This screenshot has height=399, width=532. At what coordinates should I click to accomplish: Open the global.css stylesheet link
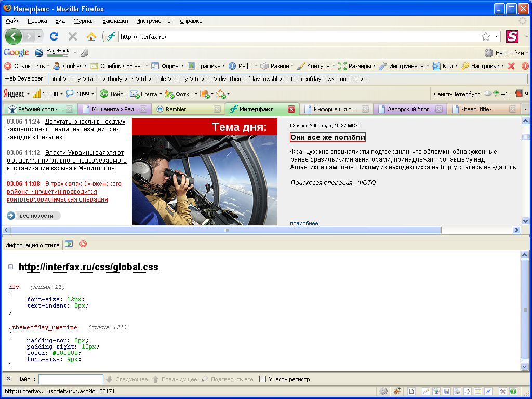88,267
